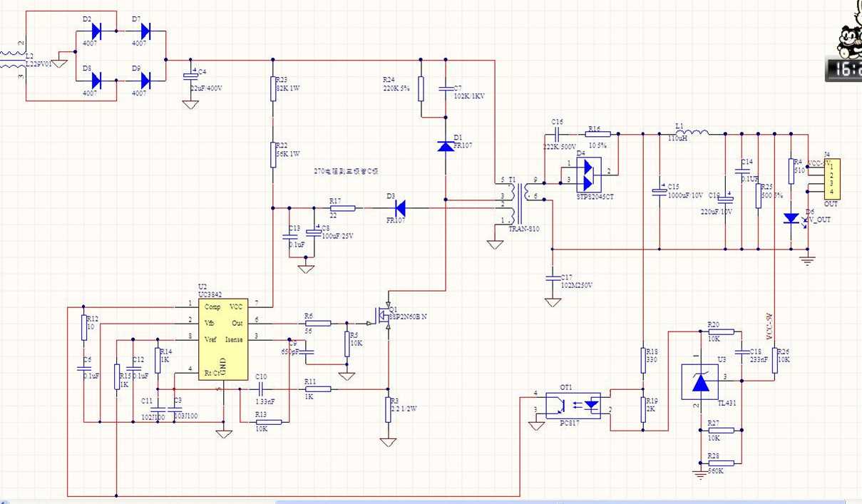The width and height of the screenshot is (862, 504).
Task: Click the 'Comp' pin label on U2
Action: [212, 307]
